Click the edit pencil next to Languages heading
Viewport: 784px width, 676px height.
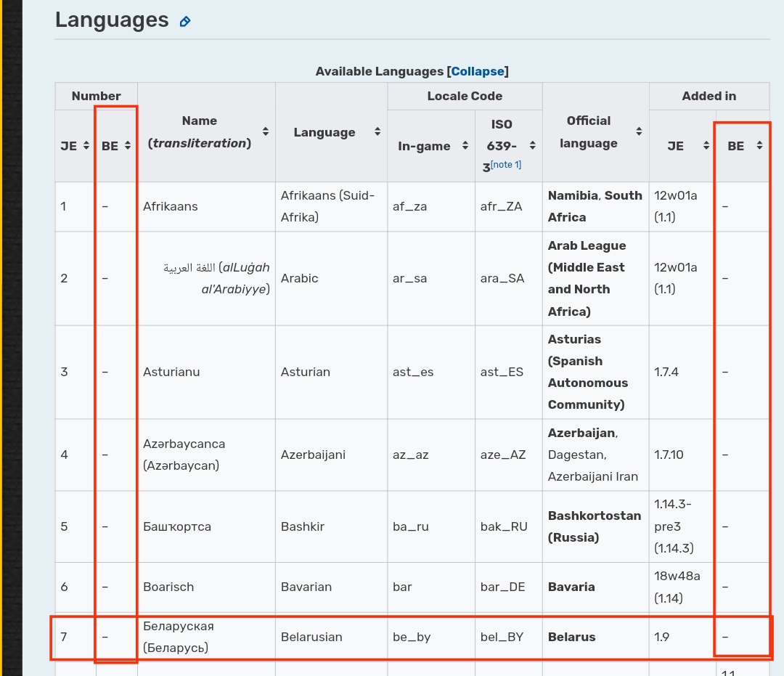(185, 22)
